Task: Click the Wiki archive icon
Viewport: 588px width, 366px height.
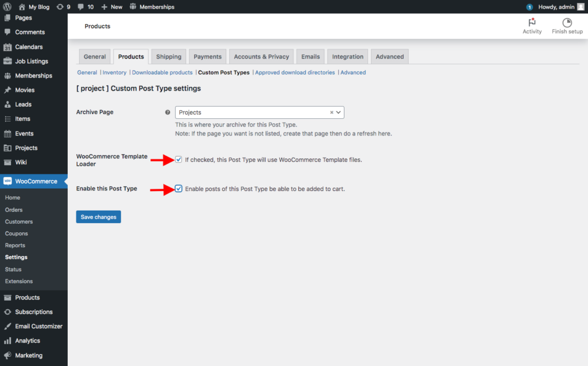Action: pyautogui.click(x=7, y=162)
